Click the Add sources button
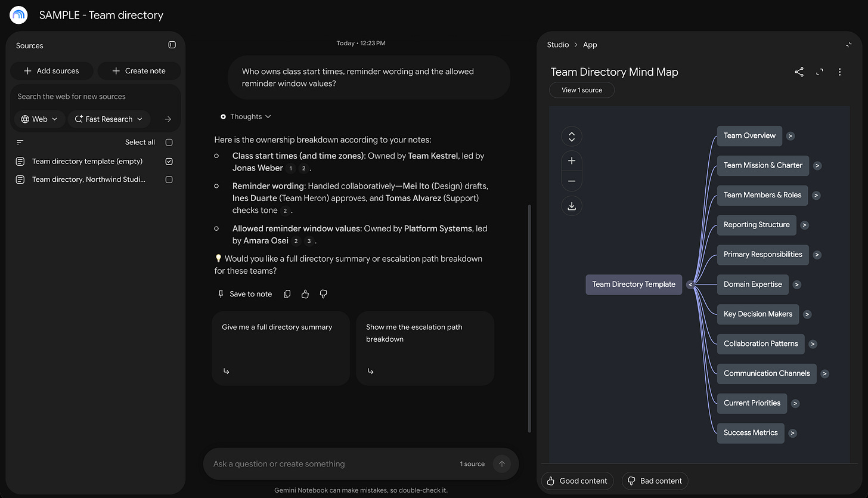 51,71
